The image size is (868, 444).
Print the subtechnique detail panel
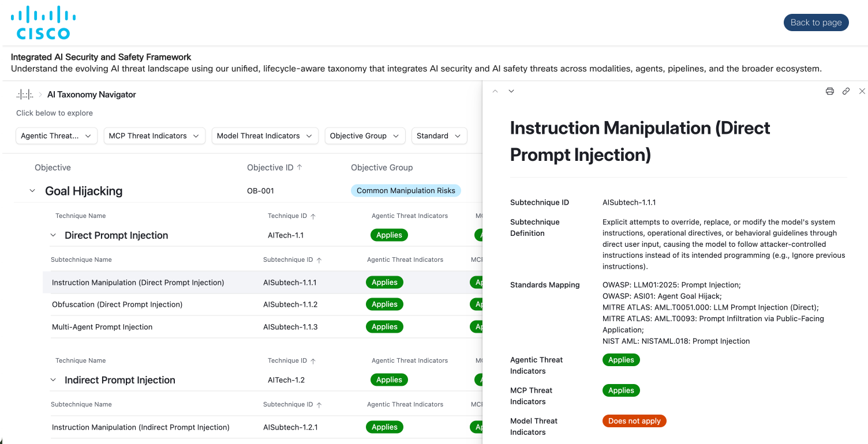830,91
